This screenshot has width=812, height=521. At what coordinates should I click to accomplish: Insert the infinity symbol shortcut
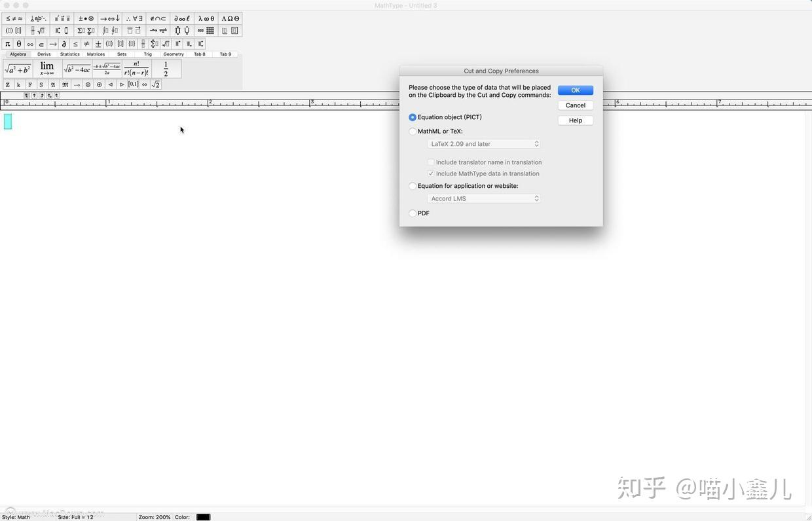[x=30, y=44]
